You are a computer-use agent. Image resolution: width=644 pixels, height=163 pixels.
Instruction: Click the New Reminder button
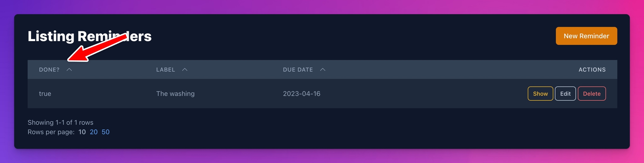(x=586, y=36)
